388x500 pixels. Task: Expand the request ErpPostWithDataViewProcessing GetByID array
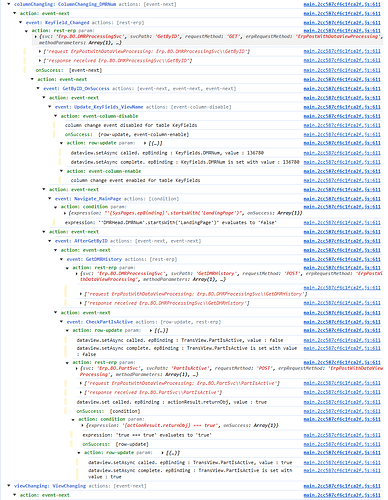point(40,52)
